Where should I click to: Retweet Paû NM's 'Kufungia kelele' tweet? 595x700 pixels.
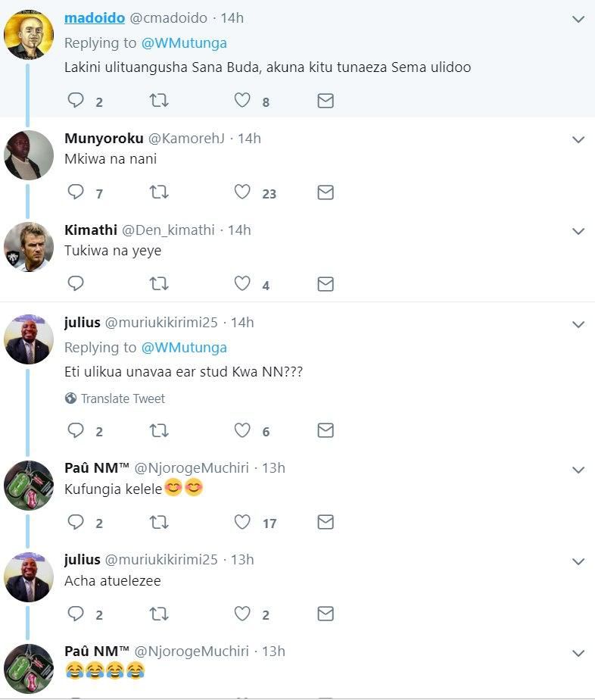(159, 522)
